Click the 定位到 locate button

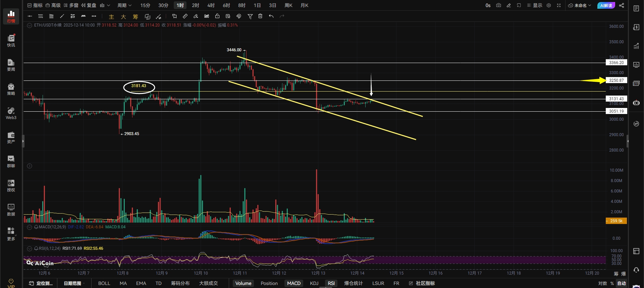[x=41, y=283]
